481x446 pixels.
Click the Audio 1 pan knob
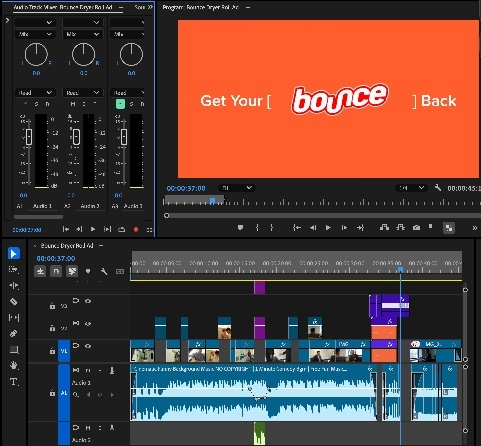36,54
